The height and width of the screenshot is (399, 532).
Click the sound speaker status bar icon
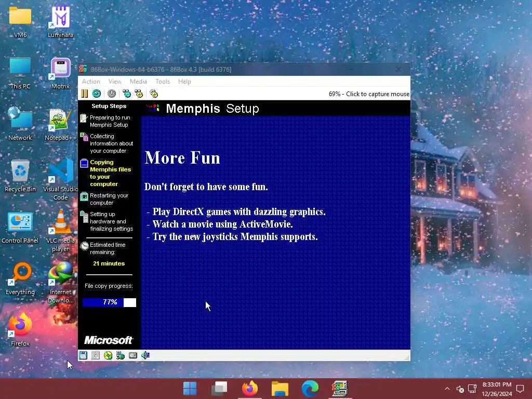(x=145, y=355)
